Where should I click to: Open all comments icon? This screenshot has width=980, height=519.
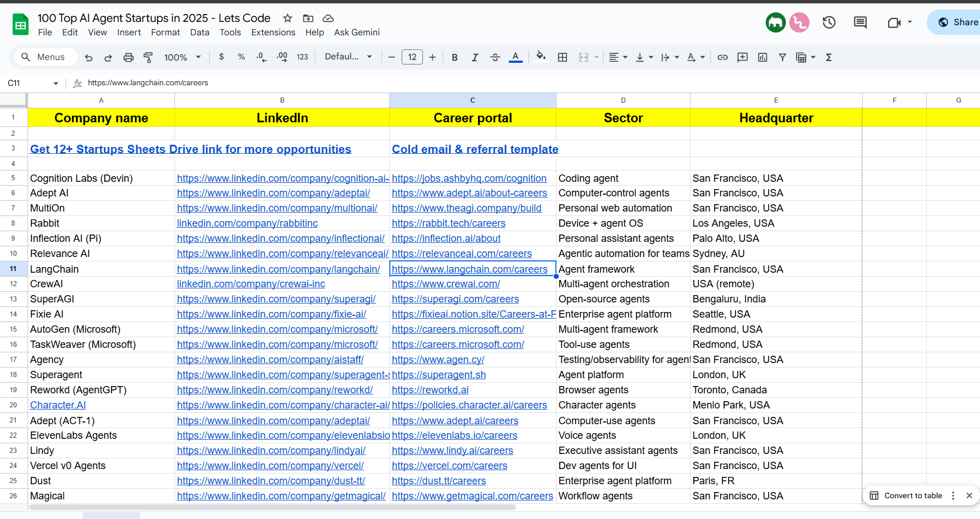[860, 22]
